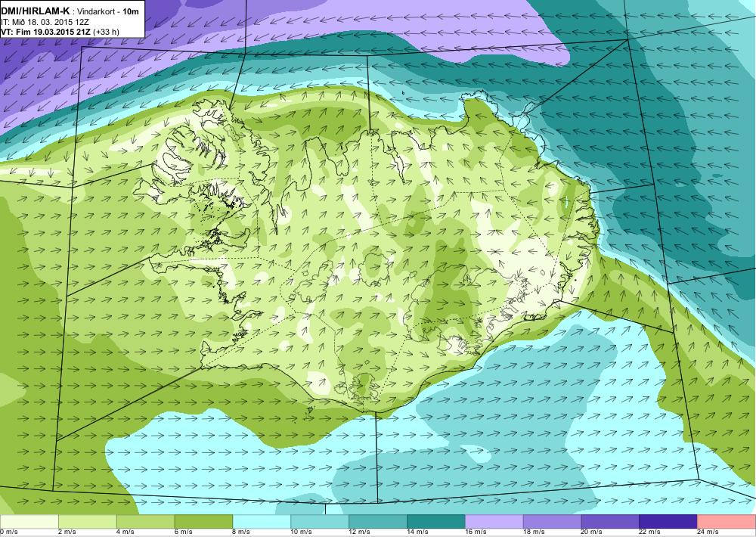Click the '24 m/s' legend label

708,532
